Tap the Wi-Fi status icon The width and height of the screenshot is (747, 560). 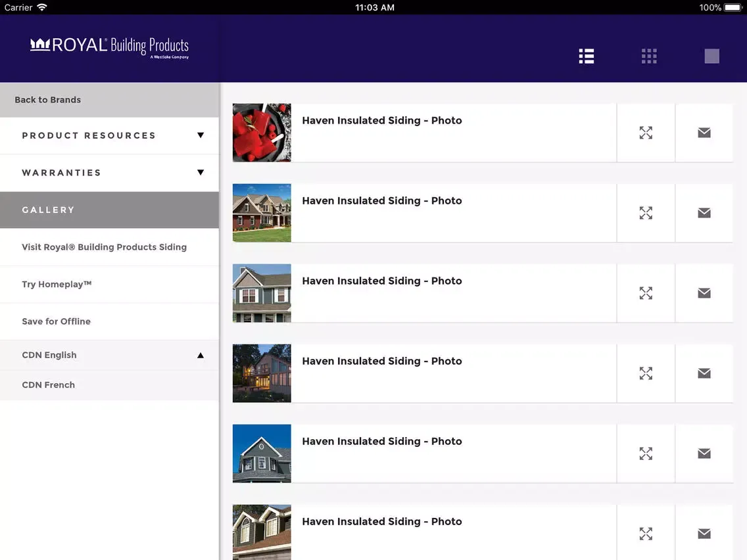(42, 7)
